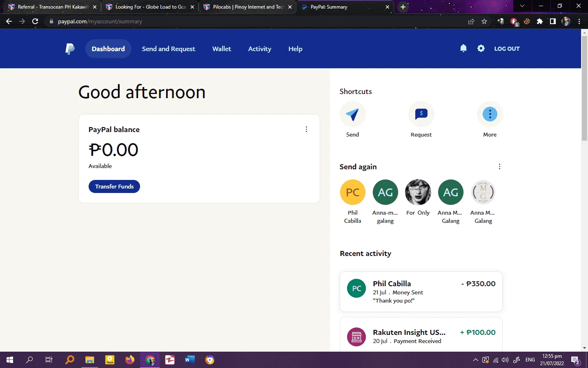Go back to the previous page

9,21
